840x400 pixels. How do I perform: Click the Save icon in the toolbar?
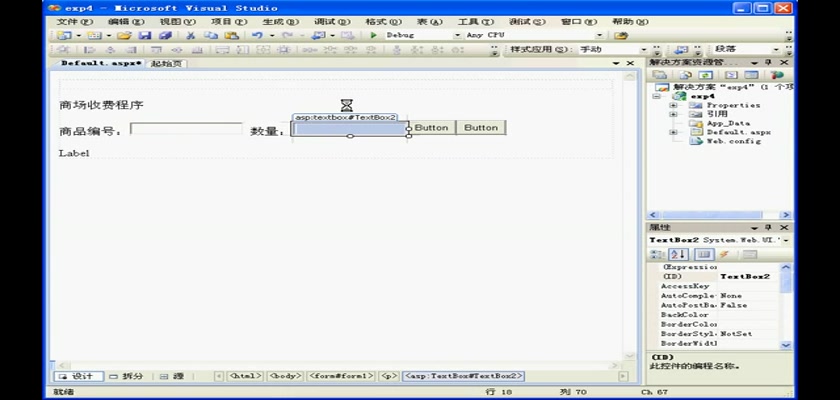click(145, 35)
